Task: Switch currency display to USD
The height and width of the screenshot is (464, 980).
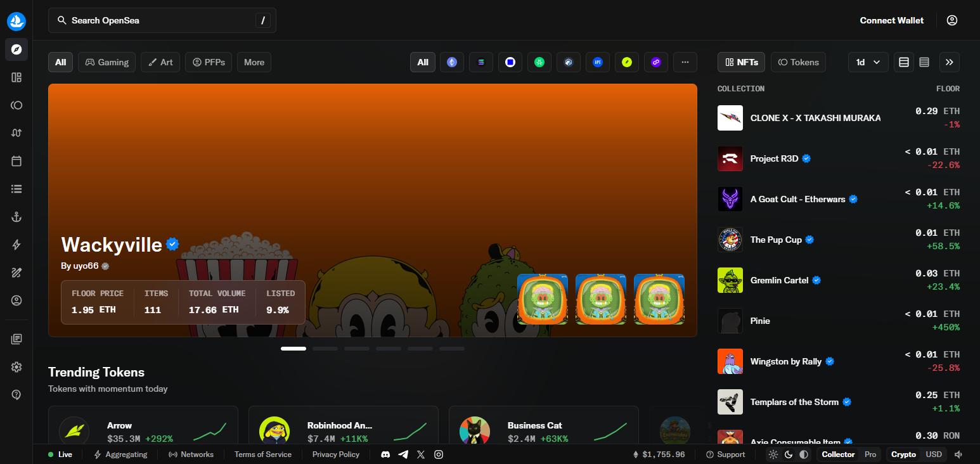Action: (x=934, y=454)
